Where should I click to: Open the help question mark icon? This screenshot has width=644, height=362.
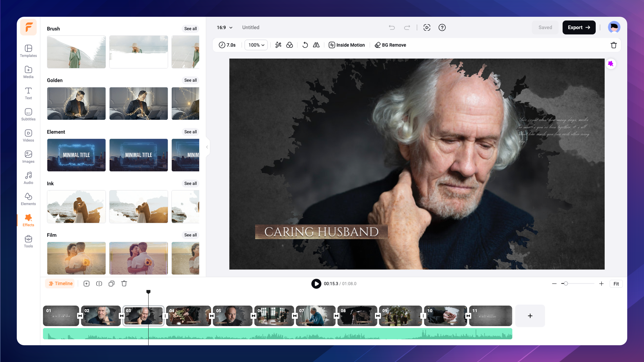point(442,27)
